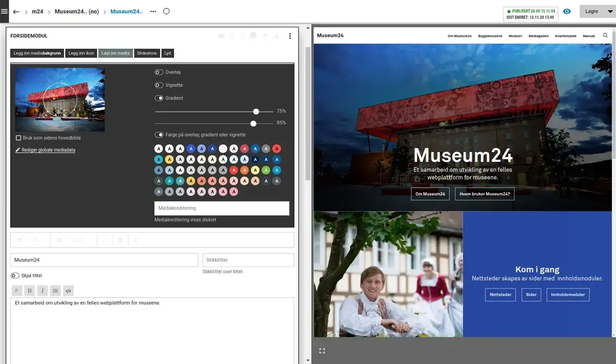Click 'Rediger globale mediadata' link
The width and height of the screenshot is (616, 364).
[x=48, y=150]
